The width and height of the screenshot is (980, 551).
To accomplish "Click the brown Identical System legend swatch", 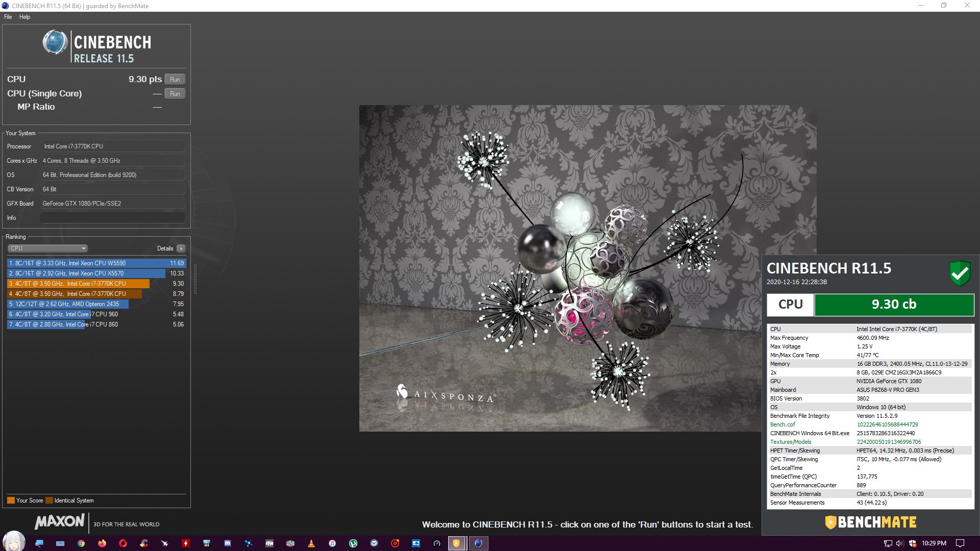I will click(x=49, y=500).
